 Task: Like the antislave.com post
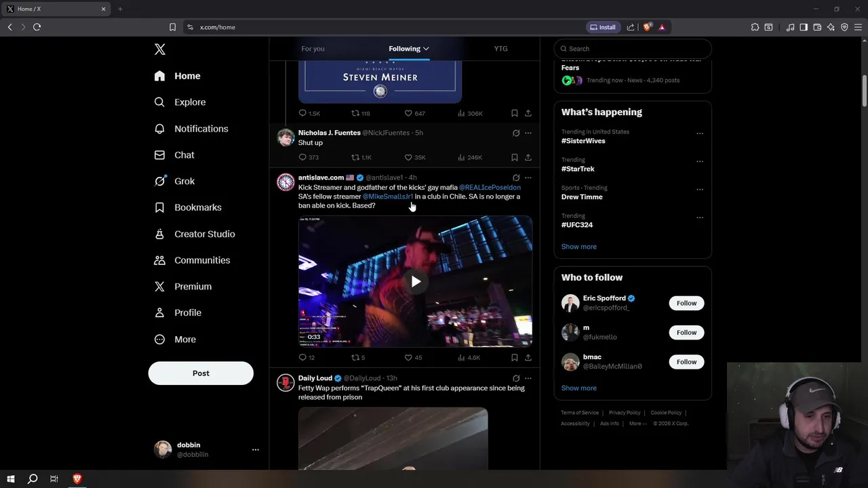coord(408,357)
